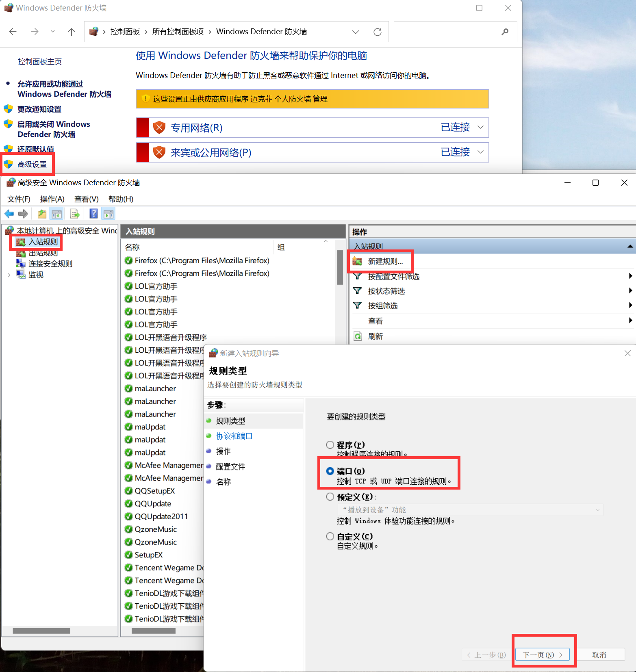Open 操作(A) menu
Image resolution: width=636 pixels, height=672 pixels.
pos(52,199)
